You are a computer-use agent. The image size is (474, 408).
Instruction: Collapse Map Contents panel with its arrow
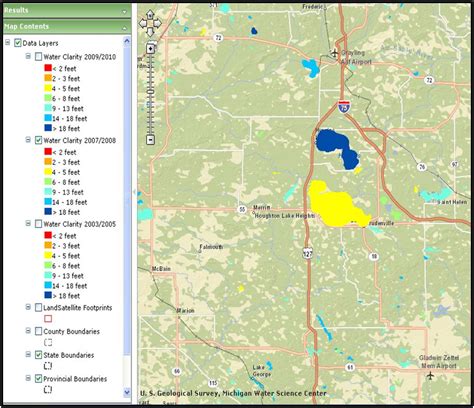pyautogui.click(x=125, y=28)
